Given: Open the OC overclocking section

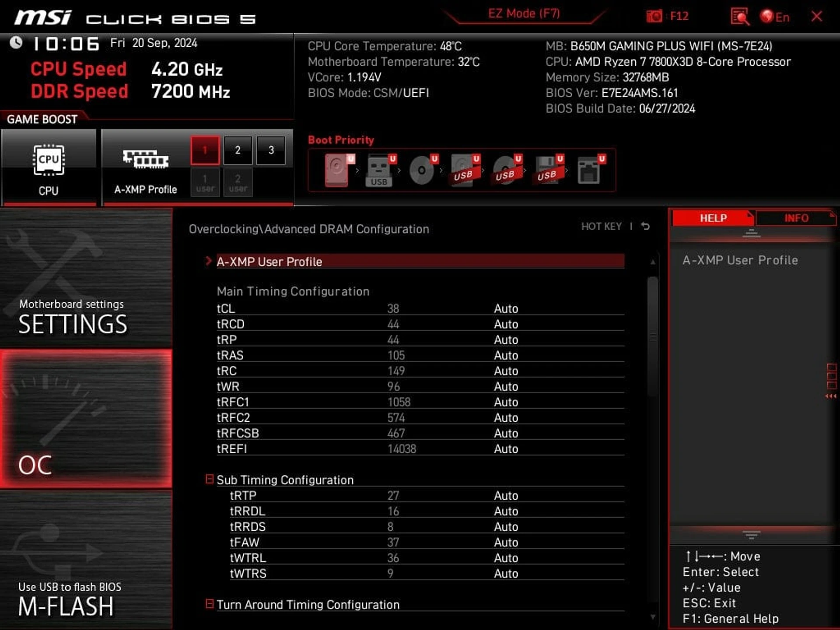Looking at the screenshot, I should point(86,419).
